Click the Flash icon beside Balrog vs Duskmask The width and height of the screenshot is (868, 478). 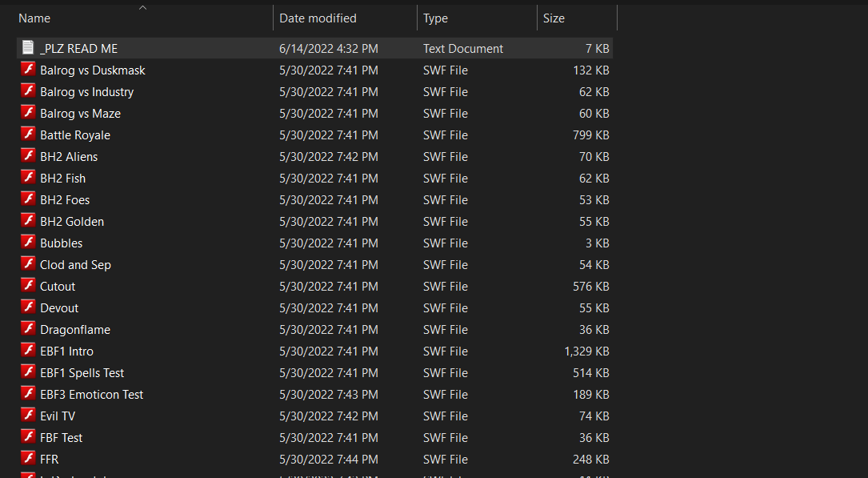click(29, 70)
